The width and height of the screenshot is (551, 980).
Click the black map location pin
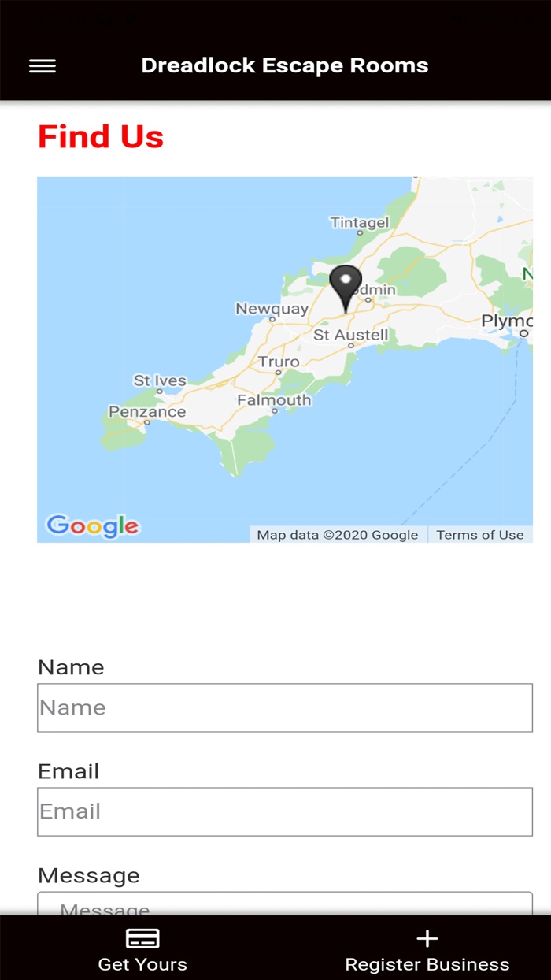coord(345,287)
